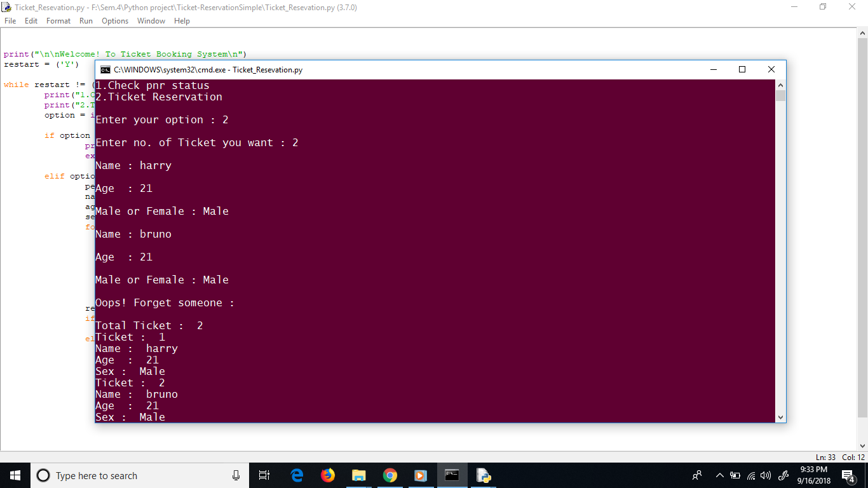Maximize the cmd.exe console window
The height and width of the screenshot is (488, 868).
pyautogui.click(x=742, y=70)
